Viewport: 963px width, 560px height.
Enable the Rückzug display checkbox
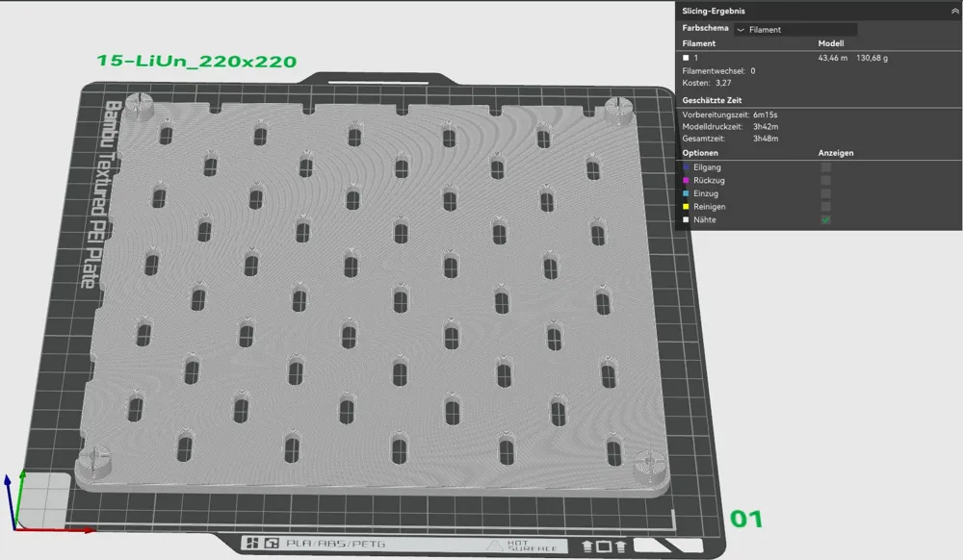tap(826, 180)
